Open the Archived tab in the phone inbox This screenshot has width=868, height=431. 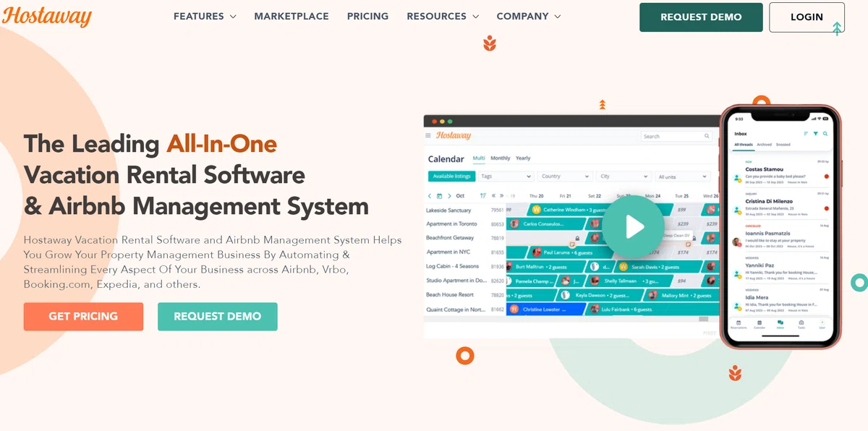pos(765,145)
